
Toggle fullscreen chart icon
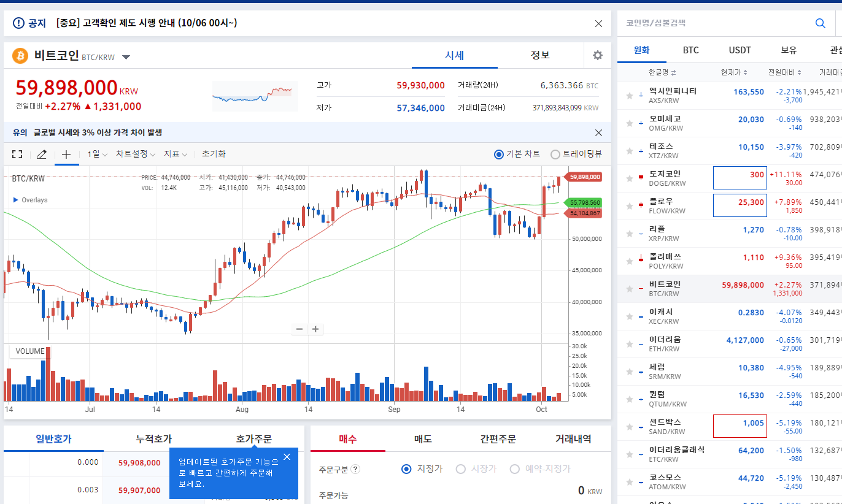(17, 155)
